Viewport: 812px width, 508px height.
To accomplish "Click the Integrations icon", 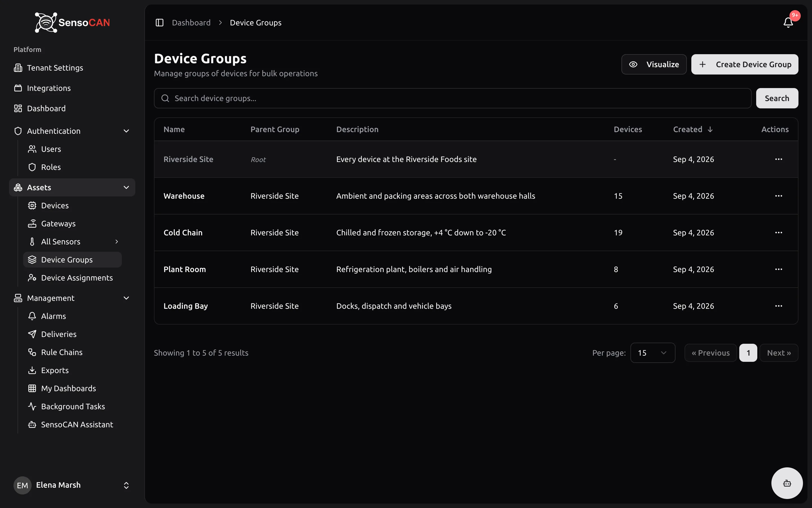I will pyautogui.click(x=18, y=88).
